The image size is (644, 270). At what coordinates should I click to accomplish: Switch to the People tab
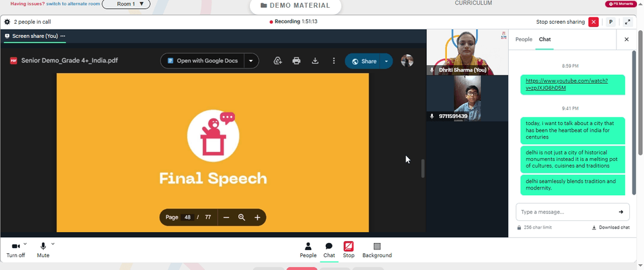point(524,39)
